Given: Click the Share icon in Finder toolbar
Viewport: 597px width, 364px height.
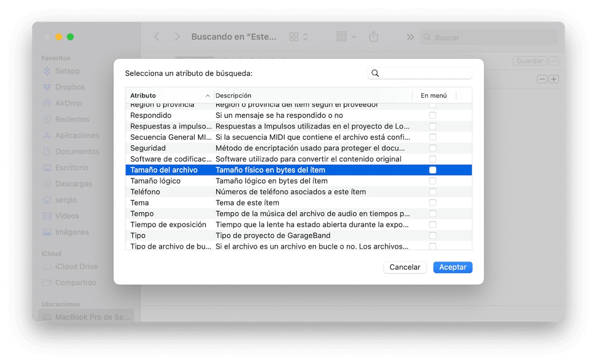Looking at the screenshot, I should [374, 37].
